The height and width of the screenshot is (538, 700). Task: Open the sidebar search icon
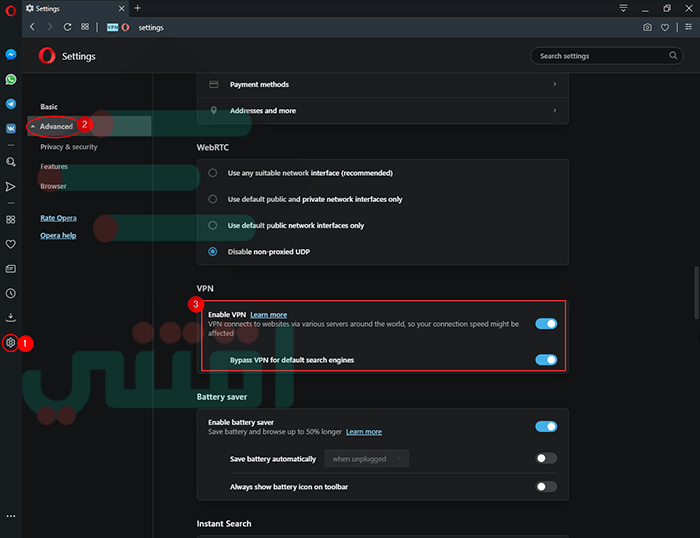click(11, 162)
